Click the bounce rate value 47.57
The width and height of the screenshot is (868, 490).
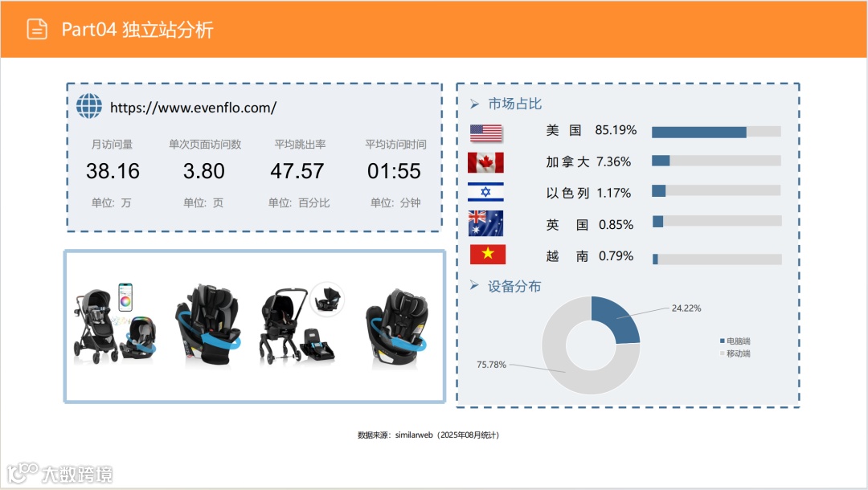(x=297, y=171)
